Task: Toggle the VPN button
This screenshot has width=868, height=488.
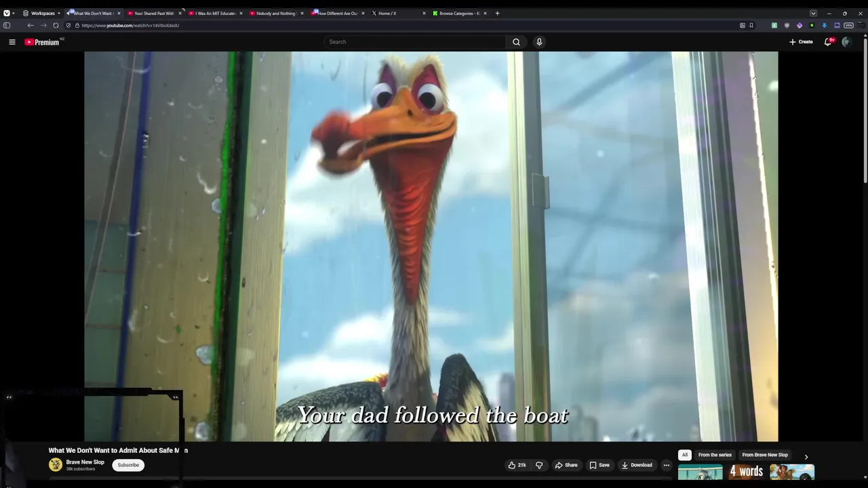Action: click(848, 25)
